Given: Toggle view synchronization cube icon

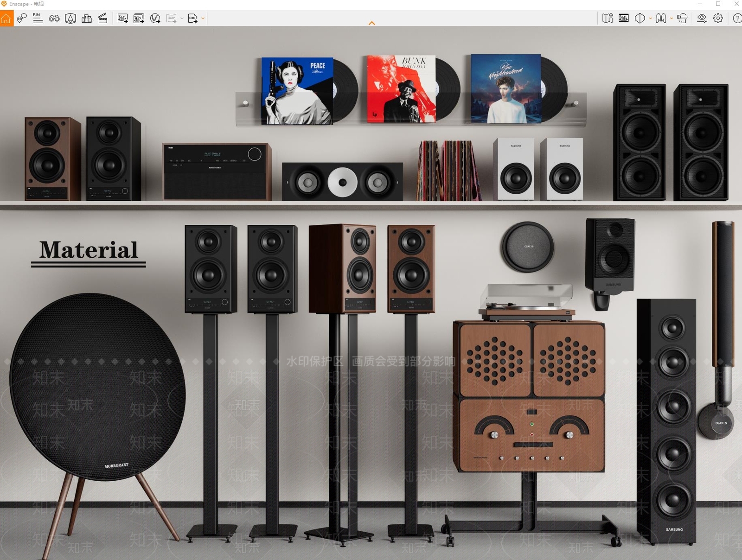Looking at the screenshot, I should (70, 19).
